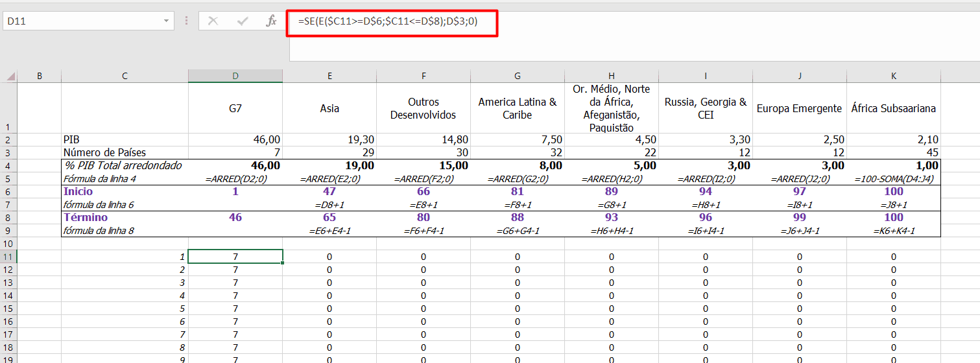980x363 pixels.
Task: Click the =E6+E4-1 formula text cell
Action: tap(329, 231)
